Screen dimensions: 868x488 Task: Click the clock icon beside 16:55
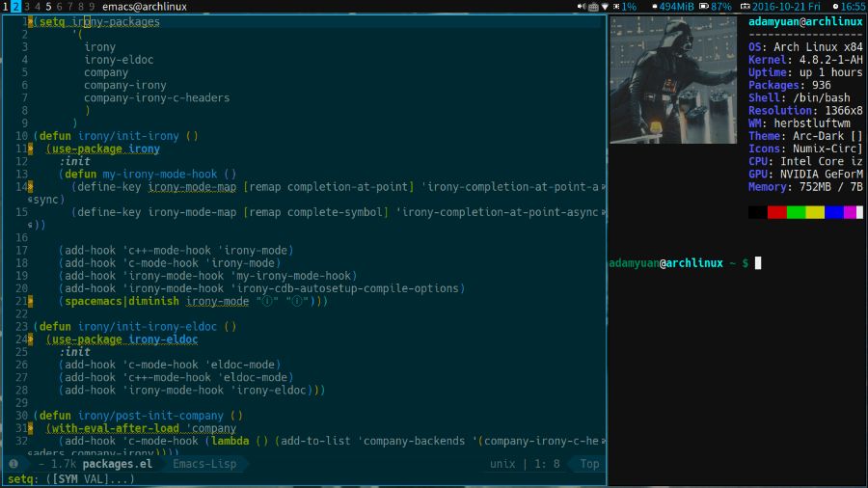(x=835, y=7)
